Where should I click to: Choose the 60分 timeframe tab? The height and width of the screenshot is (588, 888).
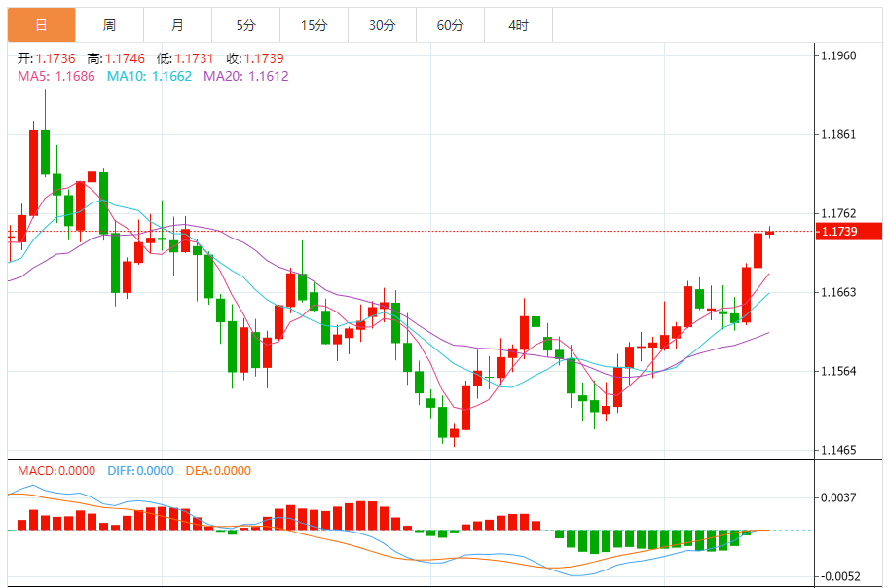(450, 25)
